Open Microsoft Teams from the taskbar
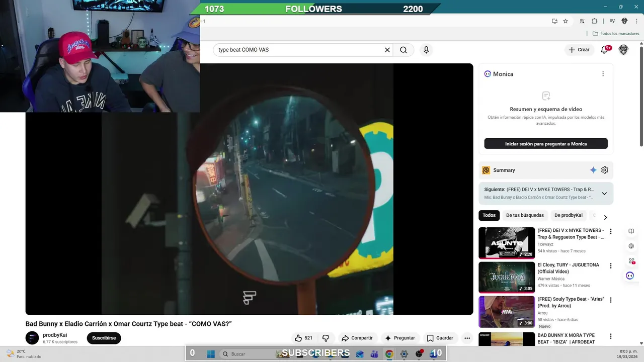The width and height of the screenshot is (644, 362). click(374, 354)
